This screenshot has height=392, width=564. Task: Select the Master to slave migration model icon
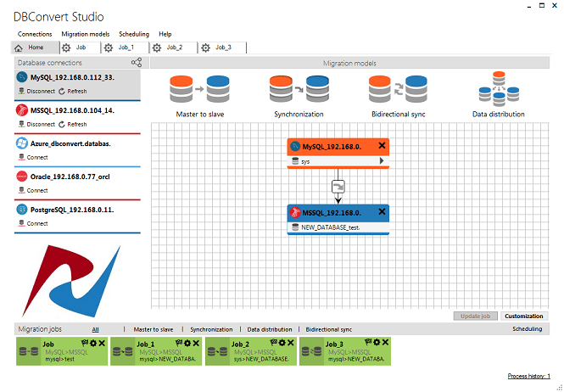pyautogui.click(x=199, y=89)
